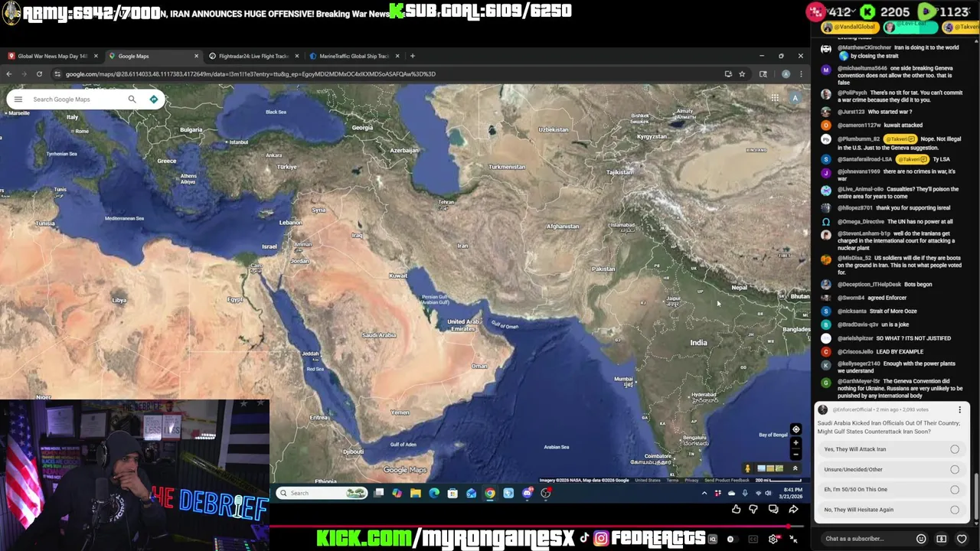The height and width of the screenshot is (551, 980).
Task: Close the MarineTraffic tab
Action: coord(397,56)
